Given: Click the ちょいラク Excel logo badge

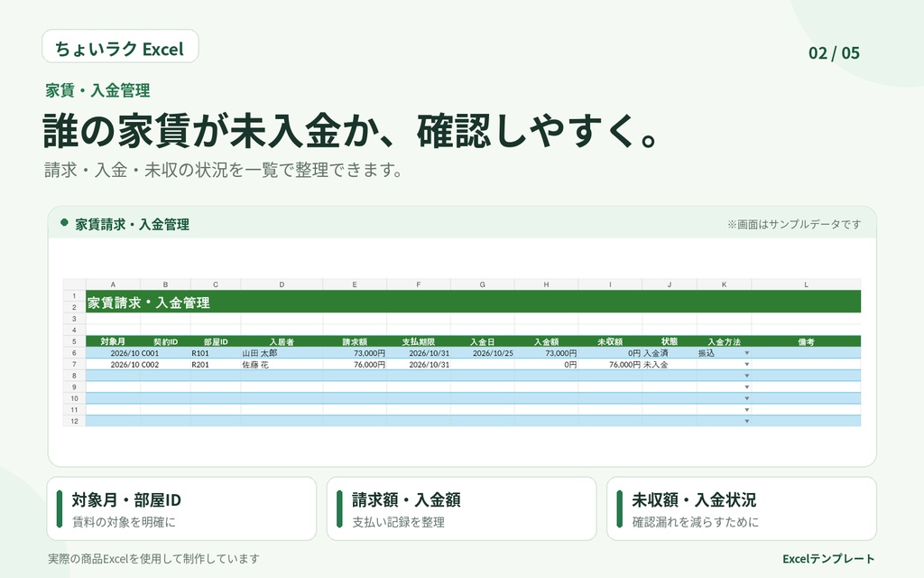Looking at the screenshot, I should point(120,46).
